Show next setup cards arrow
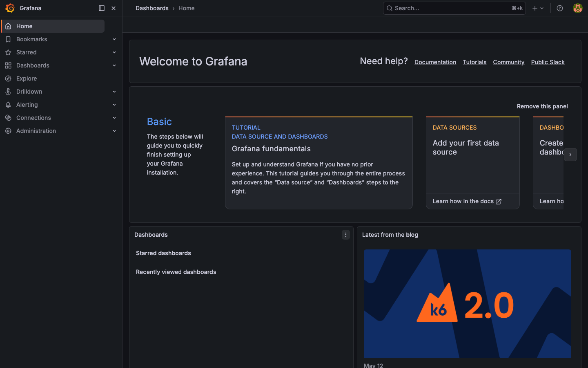588x368 pixels. [x=570, y=155]
